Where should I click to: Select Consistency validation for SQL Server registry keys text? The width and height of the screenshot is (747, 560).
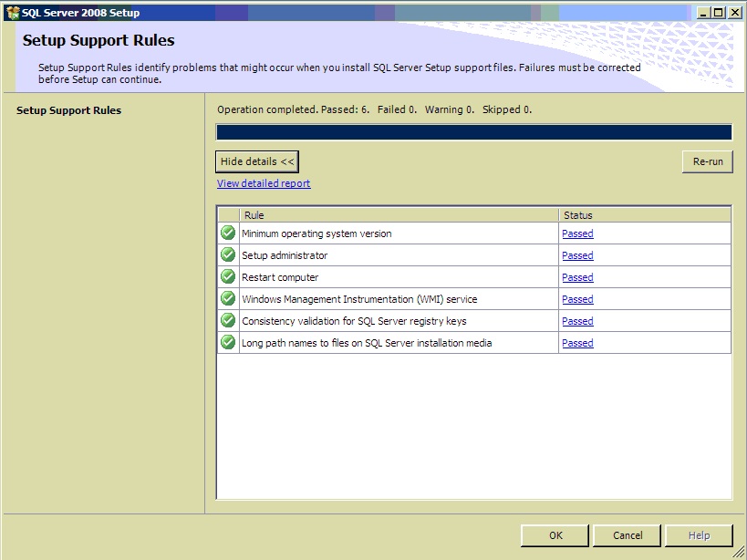click(x=354, y=321)
